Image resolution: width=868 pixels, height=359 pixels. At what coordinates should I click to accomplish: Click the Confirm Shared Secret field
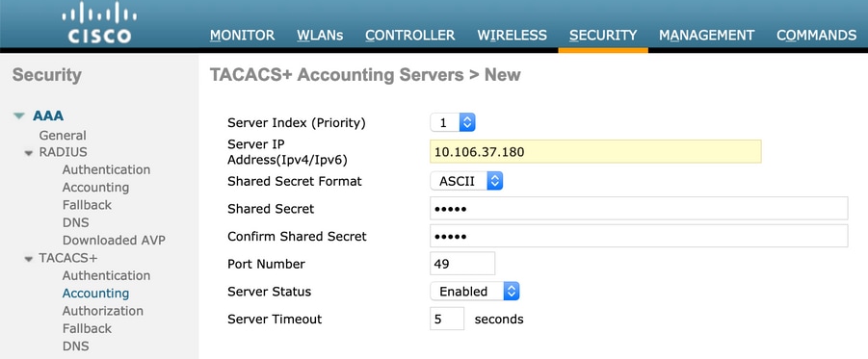coord(639,236)
